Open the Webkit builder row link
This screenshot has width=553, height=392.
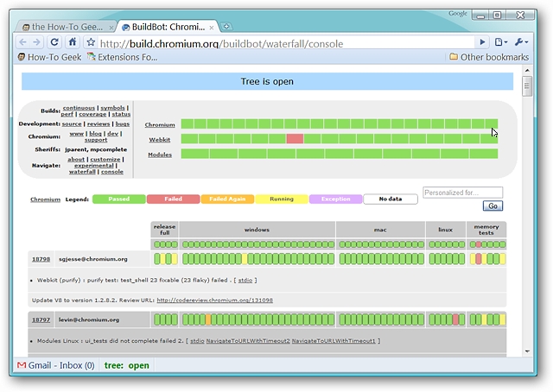(159, 140)
